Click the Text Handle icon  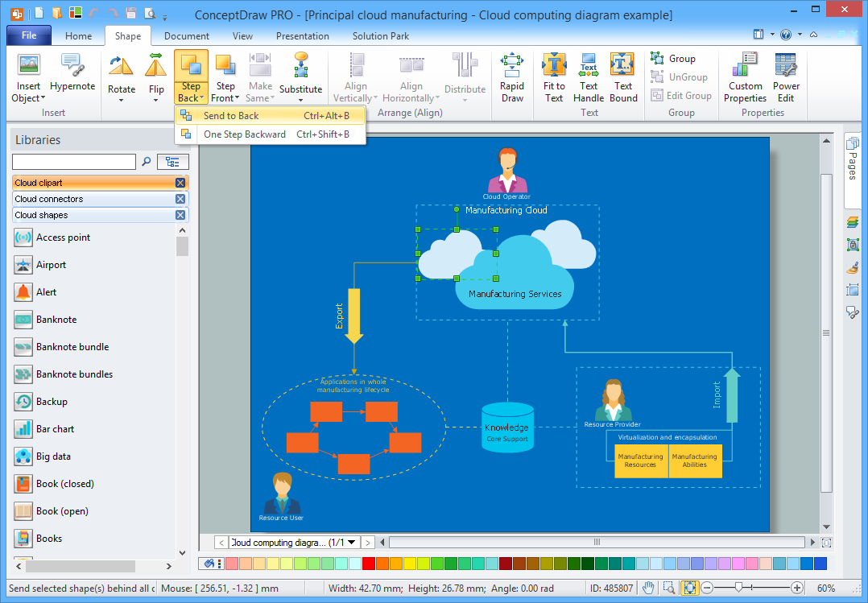(x=589, y=78)
